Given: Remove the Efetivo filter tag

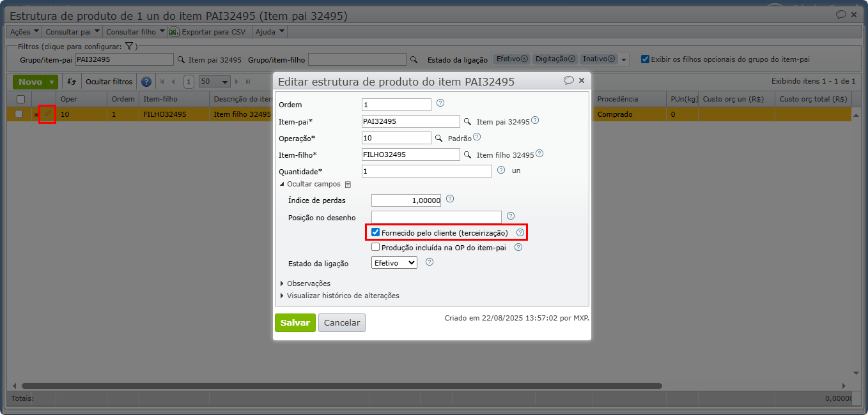Looking at the screenshot, I should click(x=524, y=59).
